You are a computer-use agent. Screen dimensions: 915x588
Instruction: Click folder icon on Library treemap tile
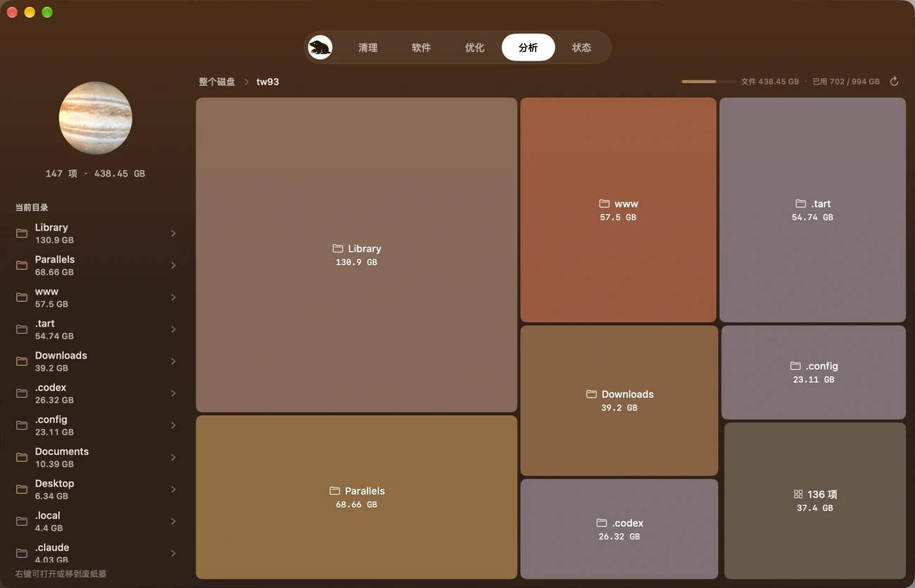pos(338,248)
